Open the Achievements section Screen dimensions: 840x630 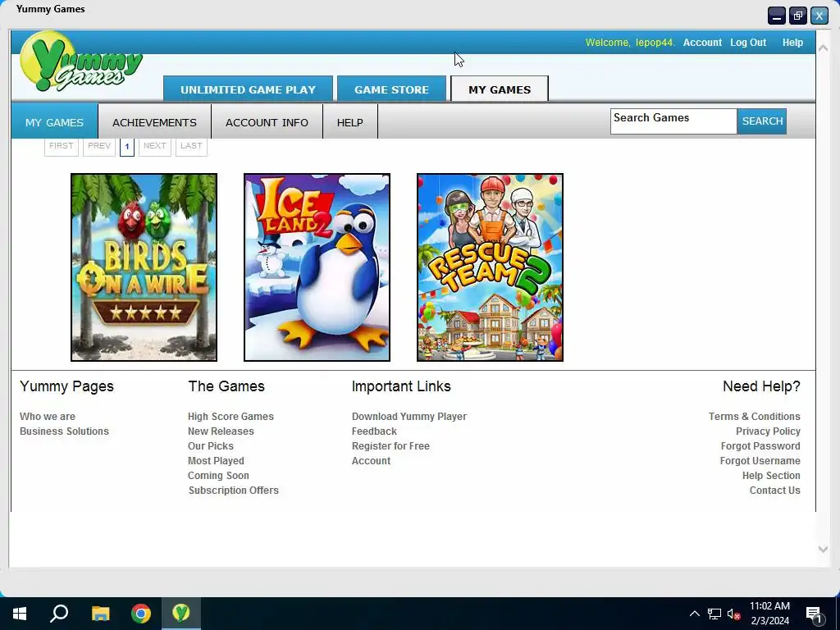pos(154,122)
